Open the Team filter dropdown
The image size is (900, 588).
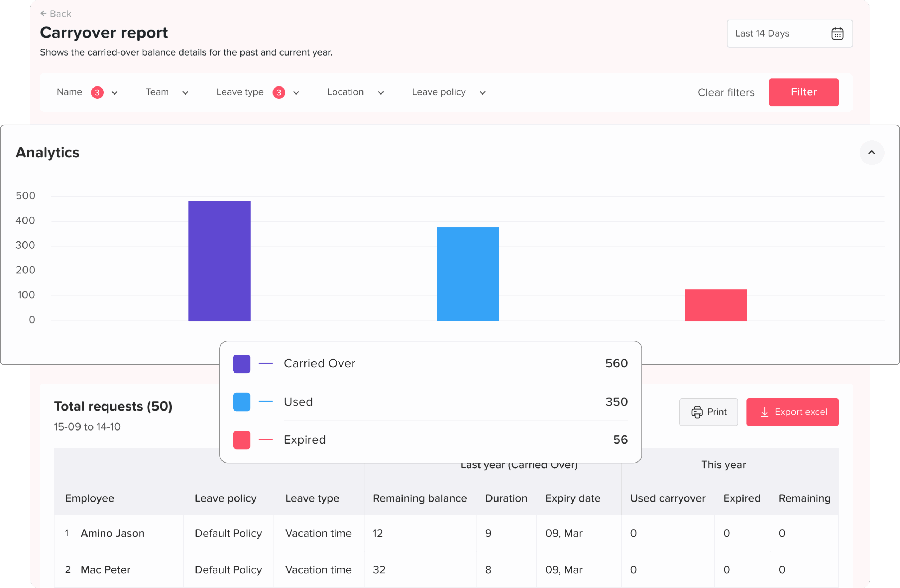pyautogui.click(x=185, y=93)
